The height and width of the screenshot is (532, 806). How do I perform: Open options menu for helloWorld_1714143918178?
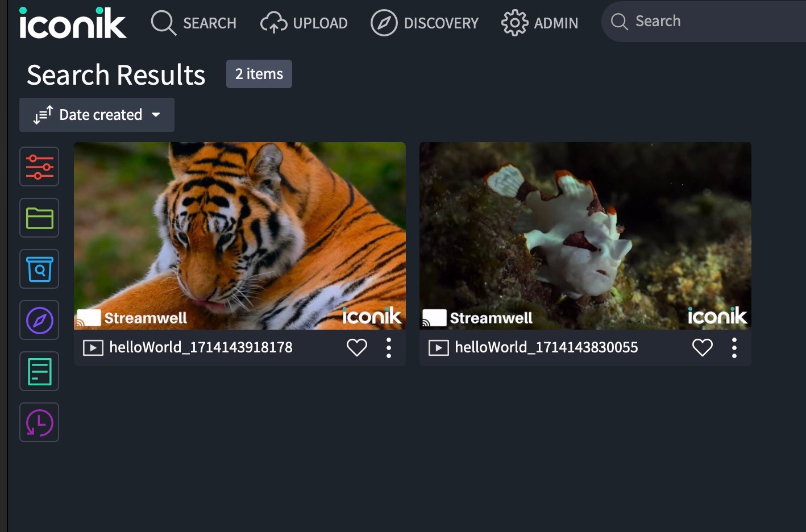pos(389,347)
